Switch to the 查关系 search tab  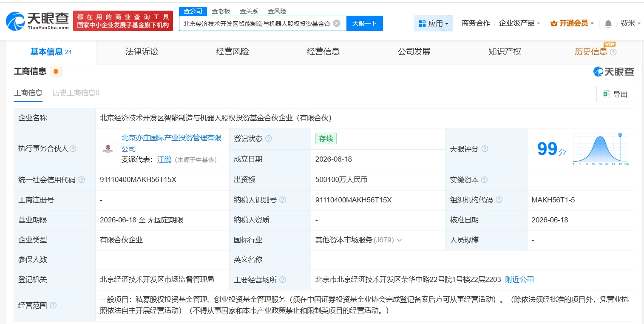point(249,11)
